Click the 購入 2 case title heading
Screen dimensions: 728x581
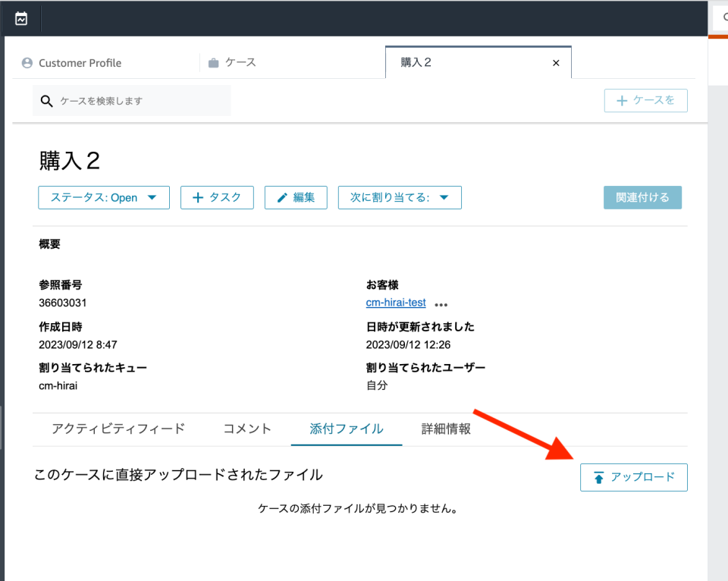coord(70,161)
